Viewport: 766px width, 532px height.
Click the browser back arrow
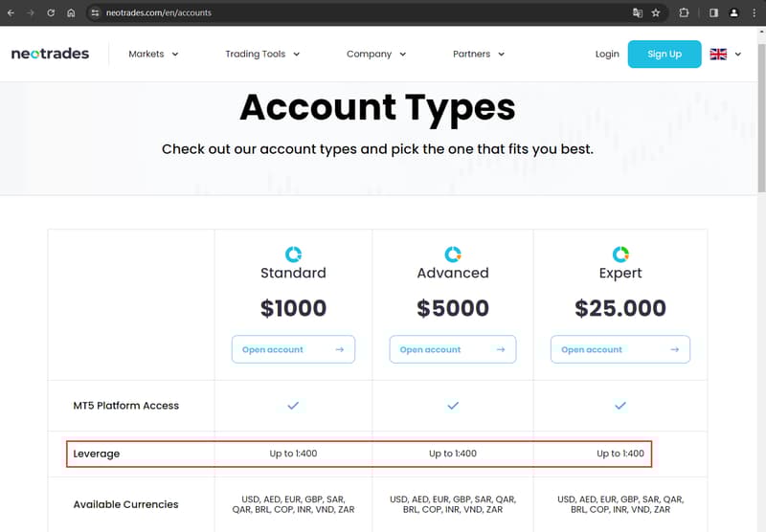[x=11, y=13]
